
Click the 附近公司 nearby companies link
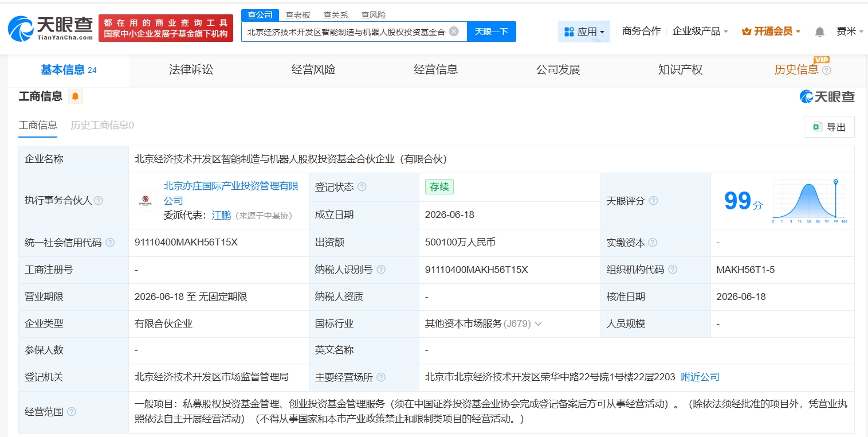click(x=700, y=377)
